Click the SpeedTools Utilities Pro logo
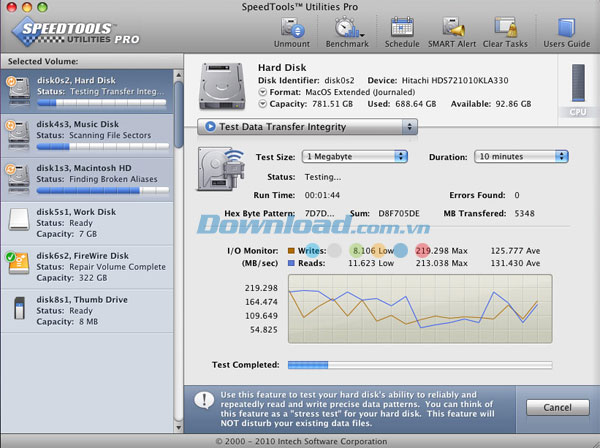 [75, 32]
